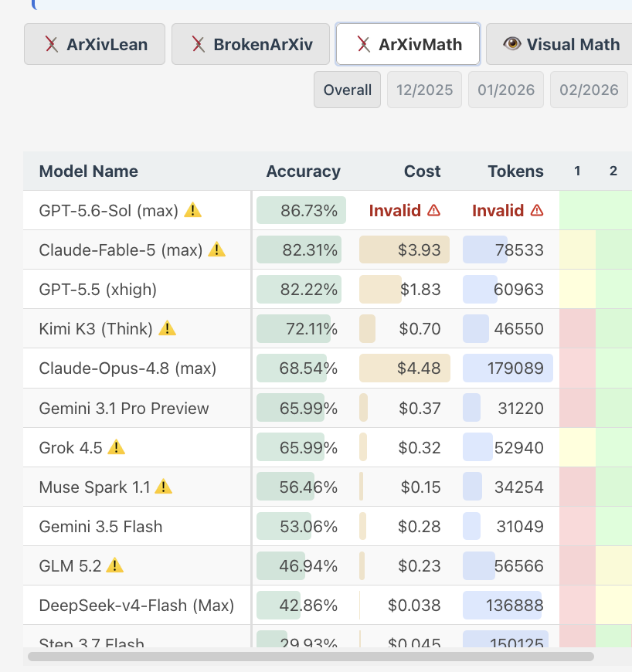
Task: Click GLM 5.2 yellow result cell in column 2
Action: [613, 566]
